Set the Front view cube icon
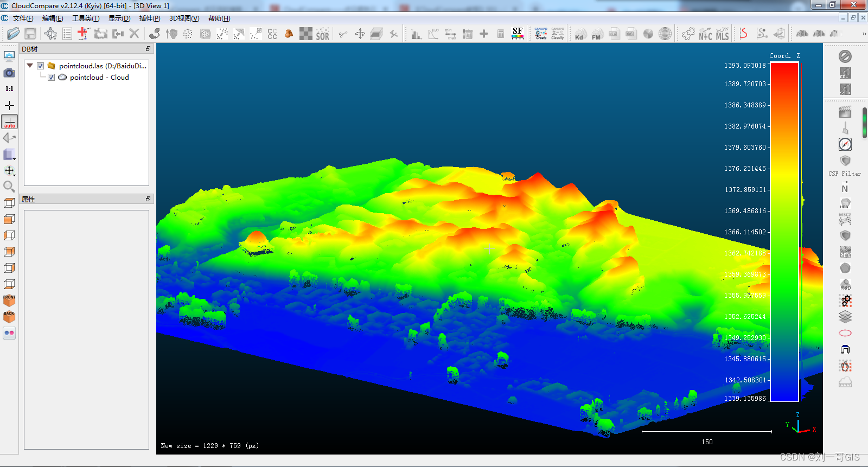 [x=9, y=300]
